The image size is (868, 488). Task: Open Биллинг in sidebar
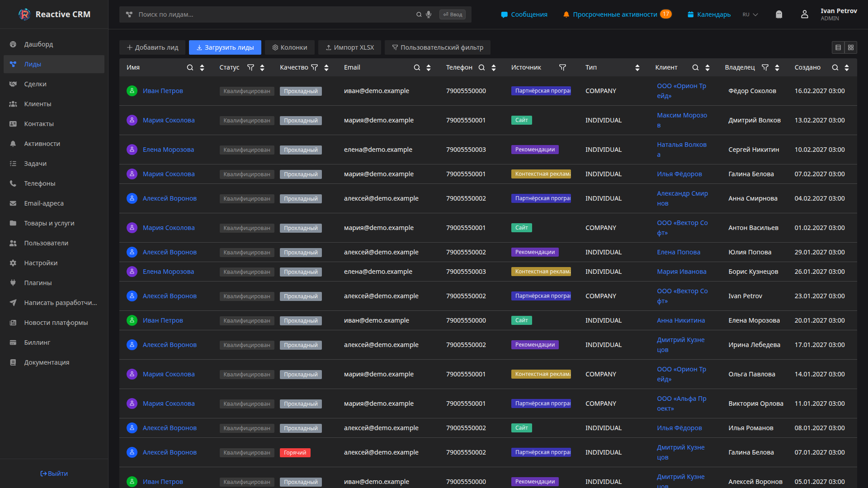(54, 343)
